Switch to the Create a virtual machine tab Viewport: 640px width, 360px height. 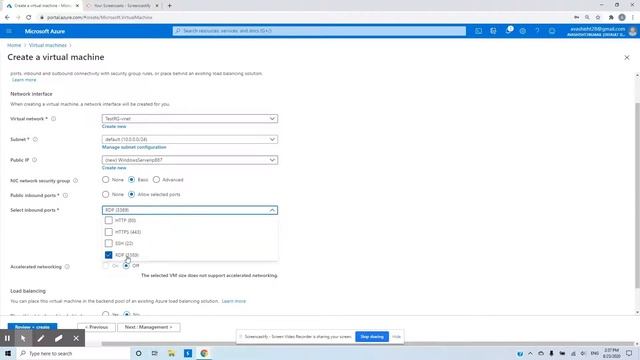[x=41, y=6]
